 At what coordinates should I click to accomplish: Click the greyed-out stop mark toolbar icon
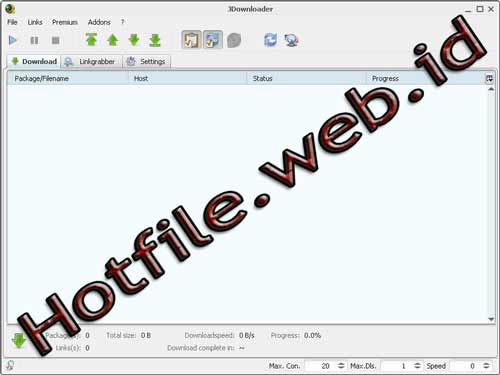coord(234,40)
